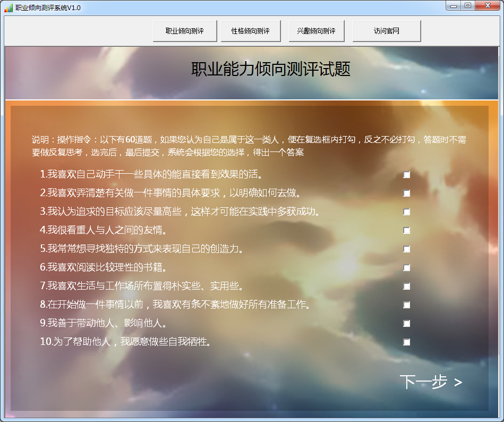Click question text 1.我喜欢自己动手干
Viewport: 504px width, 422px height.
click(x=152, y=174)
